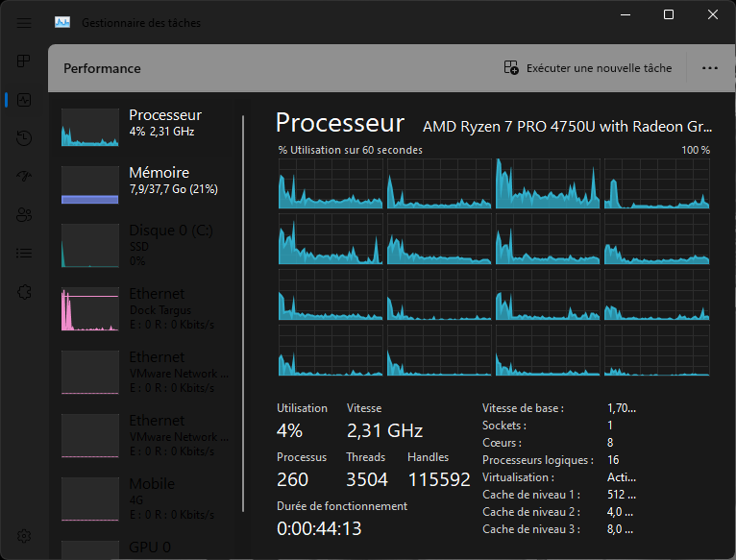Click the Threads count 3504

coord(367,479)
